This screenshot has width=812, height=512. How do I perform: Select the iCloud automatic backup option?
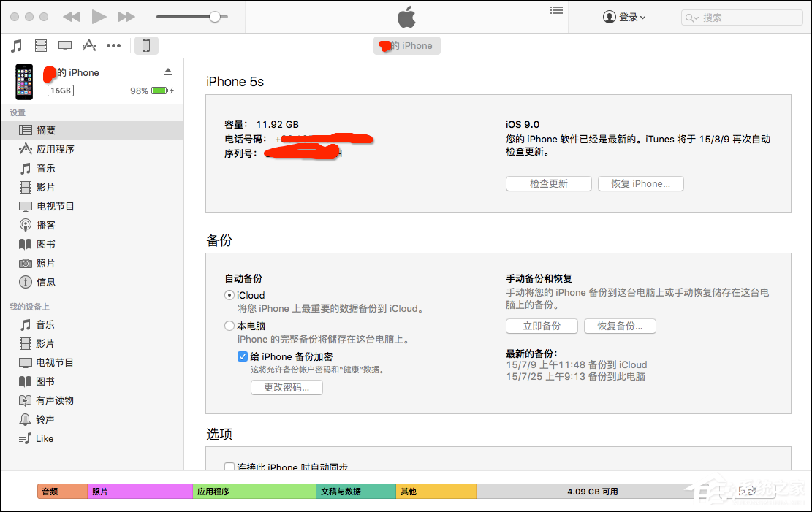(229, 295)
